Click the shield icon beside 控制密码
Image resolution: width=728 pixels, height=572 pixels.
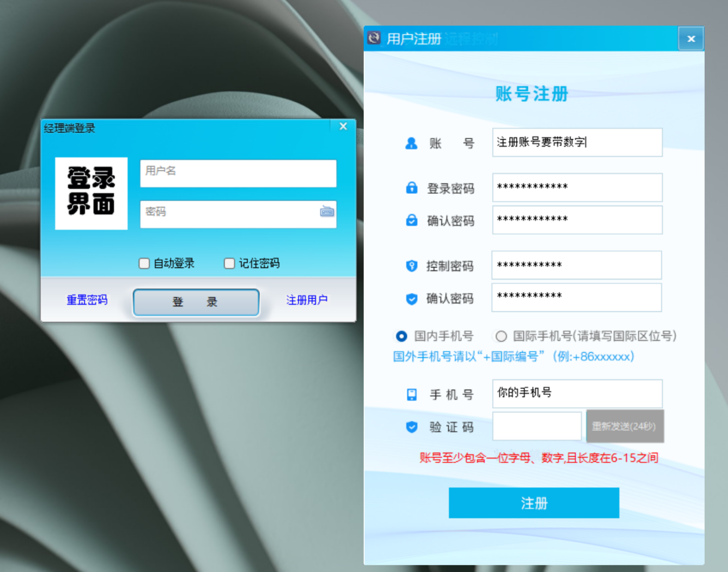point(412,266)
